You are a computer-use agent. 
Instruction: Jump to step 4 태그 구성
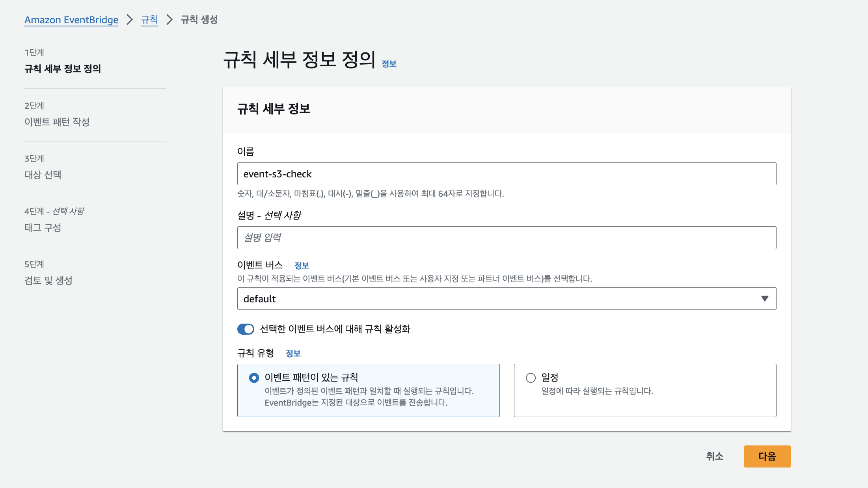tap(43, 227)
